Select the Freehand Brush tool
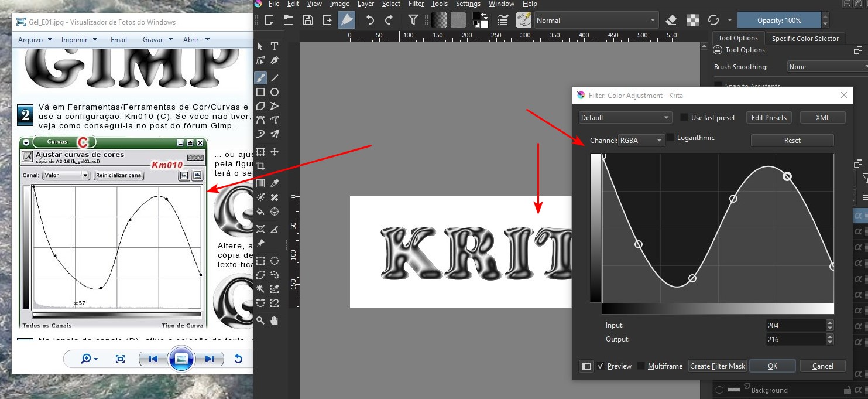 click(x=260, y=77)
